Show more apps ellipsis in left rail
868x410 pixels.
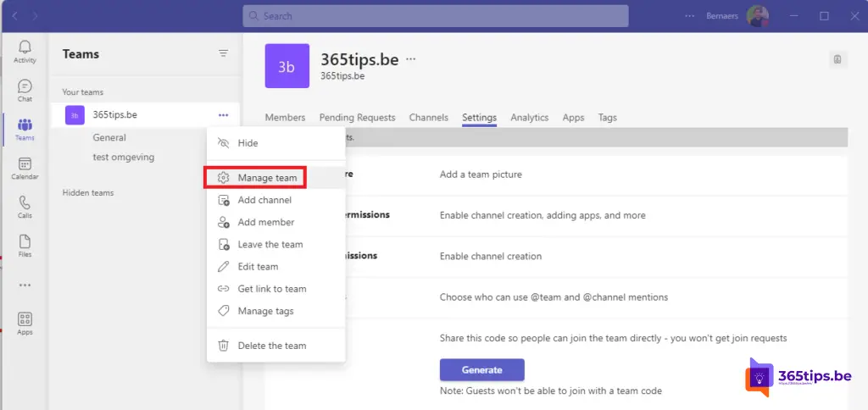point(25,285)
